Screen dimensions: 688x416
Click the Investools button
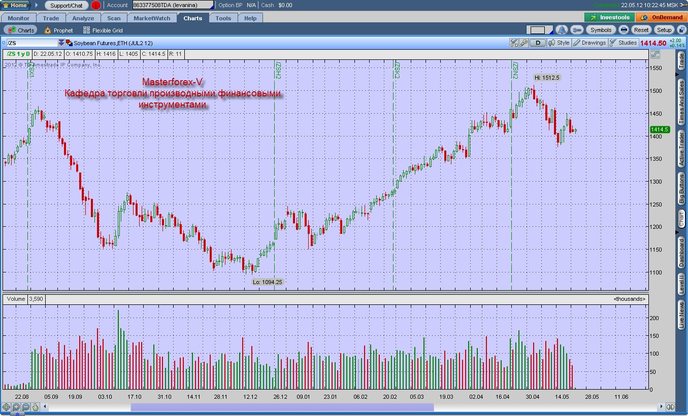(609, 18)
